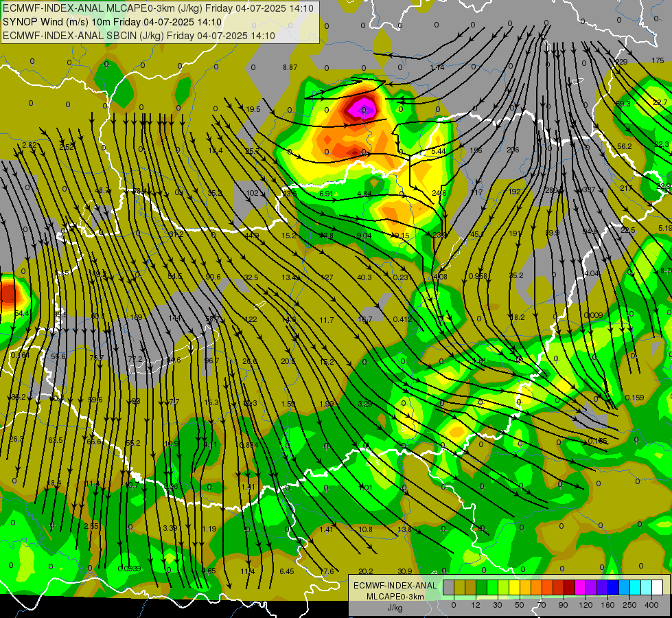Image resolution: width=672 pixels, height=618 pixels.
Task: Click the '0.231' map value
Action: pyautogui.click(x=402, y=277)
